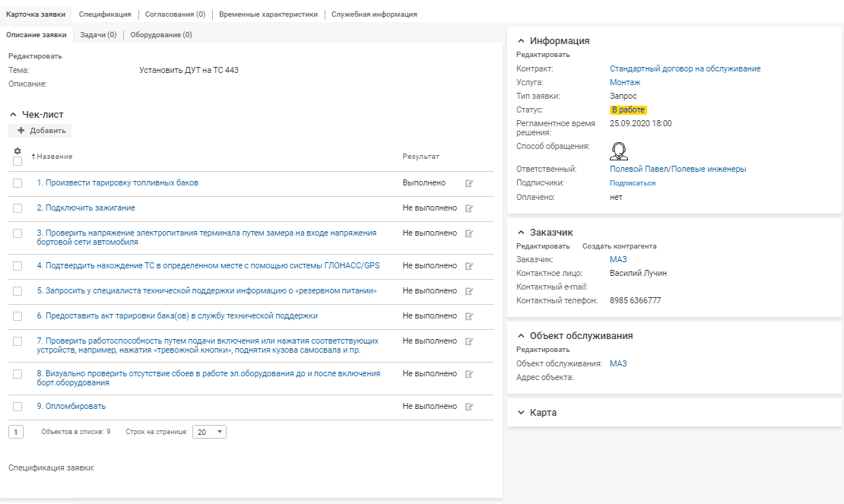This screenshot has width=844, height=504.
Task: Go to the 'Задачи (0)' sub-tab
Action: pyautogui.click(x=98, y=35)
